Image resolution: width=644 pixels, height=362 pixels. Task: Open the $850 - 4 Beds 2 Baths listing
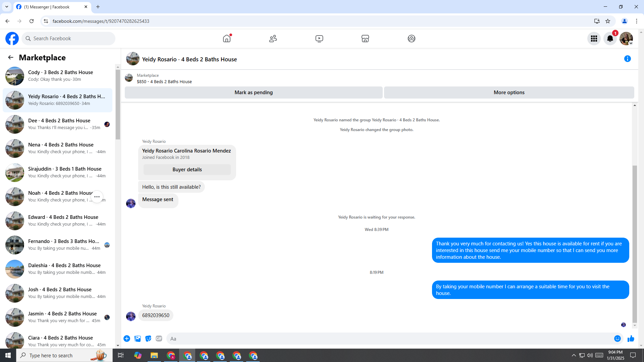[x=164, y=81]
